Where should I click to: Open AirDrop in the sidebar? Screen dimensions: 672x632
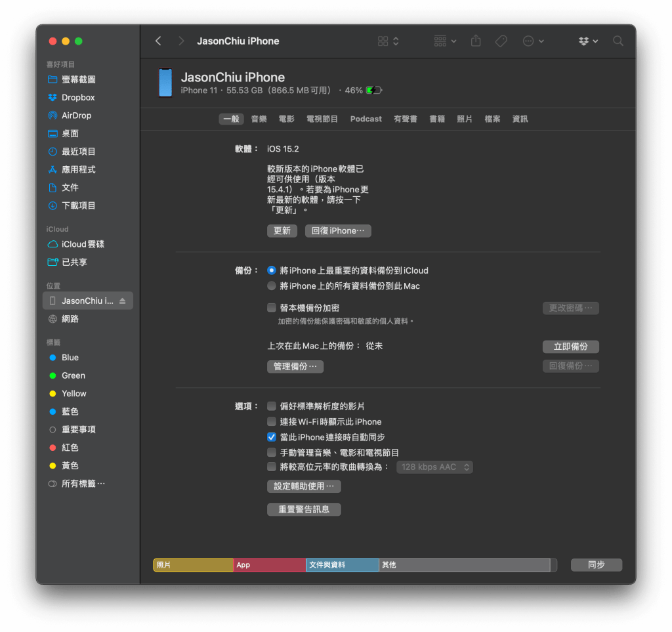(x=76, y=116)
